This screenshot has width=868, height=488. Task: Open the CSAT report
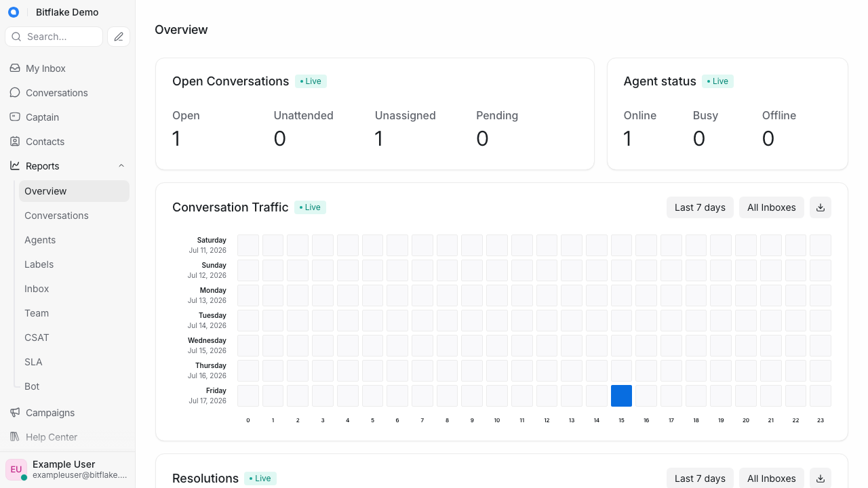click(x=74, y=338)
